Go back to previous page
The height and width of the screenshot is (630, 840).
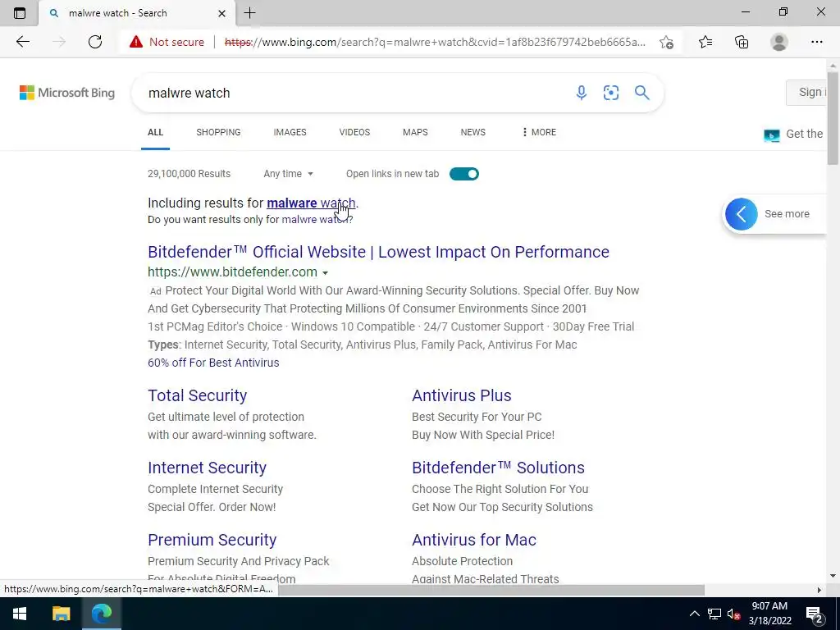click(22, 42)
